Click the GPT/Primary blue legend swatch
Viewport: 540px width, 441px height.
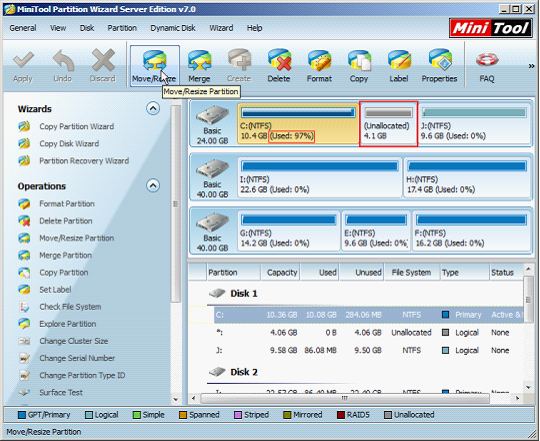22,415
